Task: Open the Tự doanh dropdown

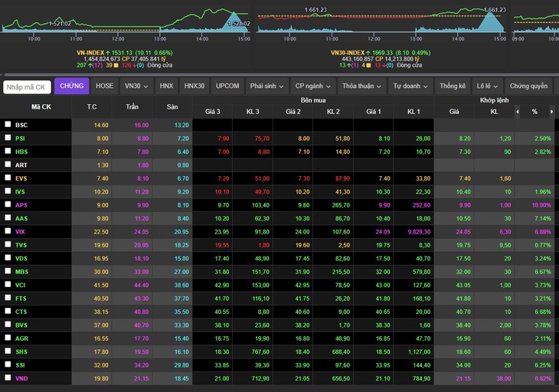Action: (410, 87)
